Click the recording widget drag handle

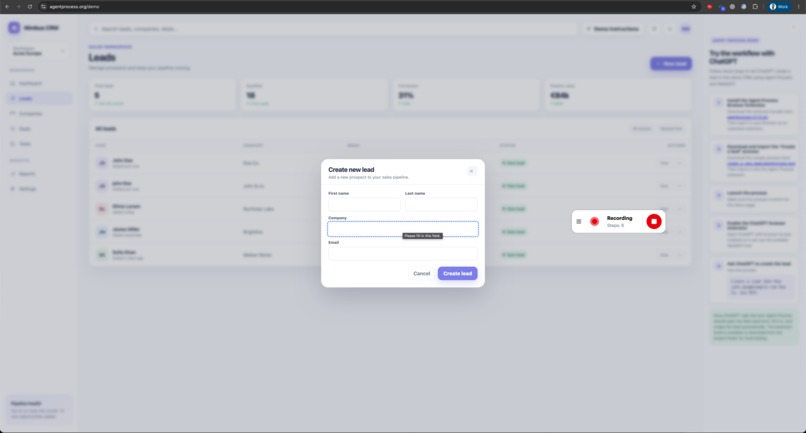pyautogui.click(x=579, y=222)
